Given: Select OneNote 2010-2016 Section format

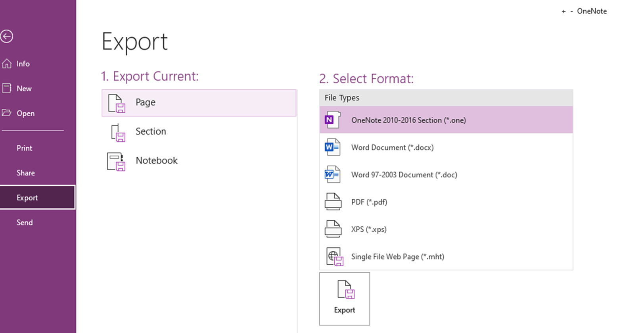Looking at the screenshot, I should [x=408, y=120].
